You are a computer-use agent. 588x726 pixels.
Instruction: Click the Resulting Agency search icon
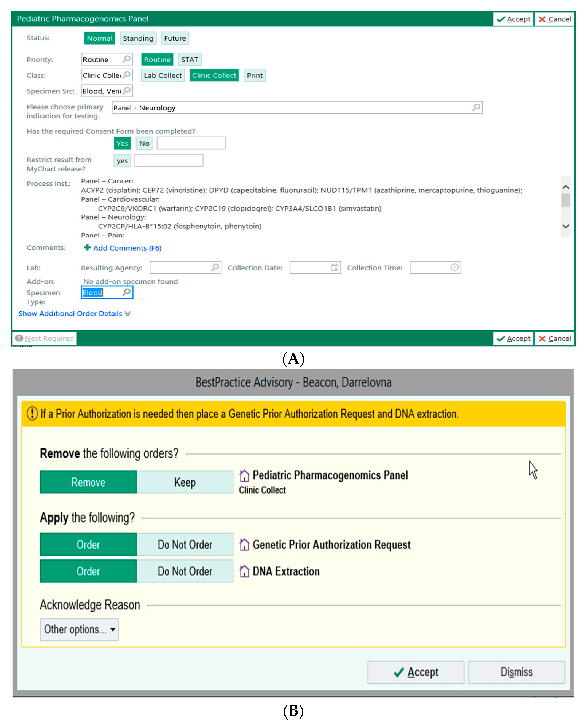pyautogui.click(x=215, y=267)
